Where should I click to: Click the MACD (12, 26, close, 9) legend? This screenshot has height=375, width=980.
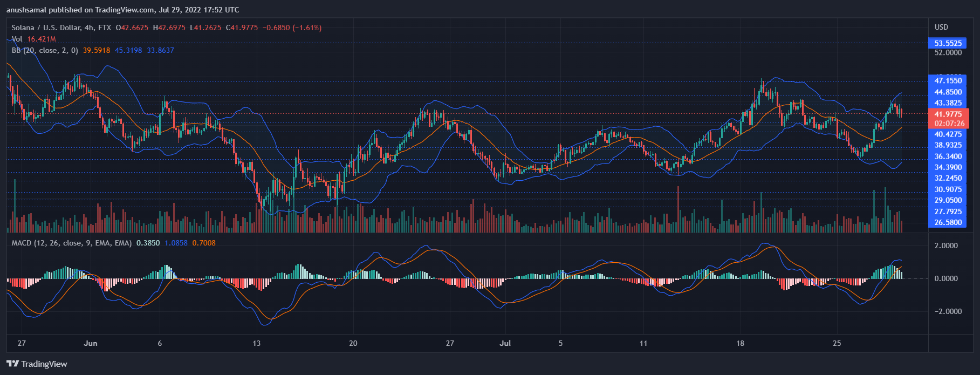(71, 243)
